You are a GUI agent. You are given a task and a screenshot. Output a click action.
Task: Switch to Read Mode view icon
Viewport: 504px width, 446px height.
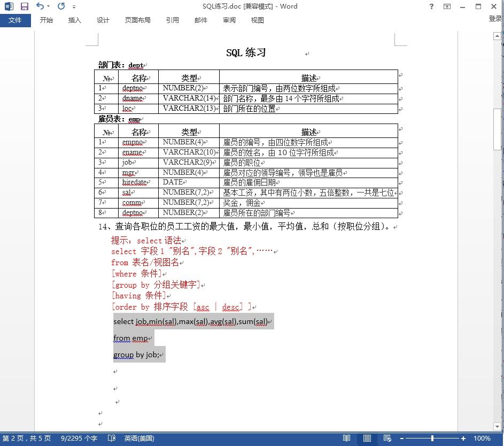point(346,439)
